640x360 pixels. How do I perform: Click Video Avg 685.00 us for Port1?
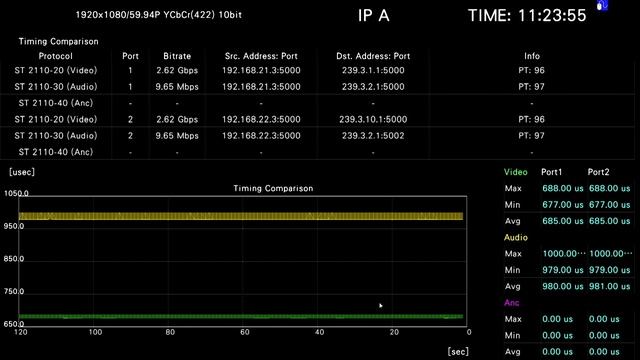[562, 221]
